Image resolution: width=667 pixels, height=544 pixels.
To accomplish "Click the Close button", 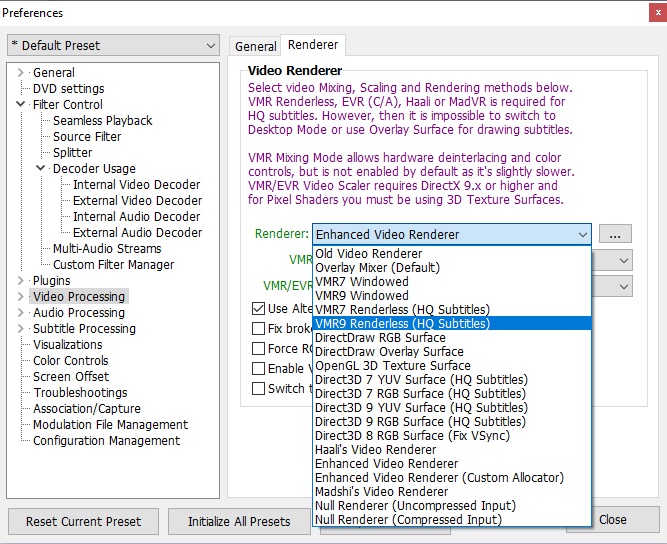I will [613, 520].
